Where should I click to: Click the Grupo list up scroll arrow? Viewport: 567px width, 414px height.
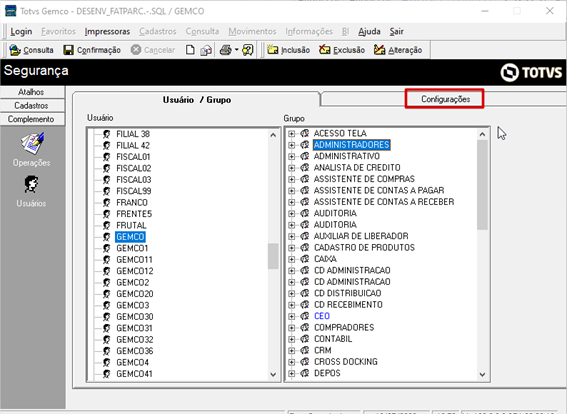[482, 135]
